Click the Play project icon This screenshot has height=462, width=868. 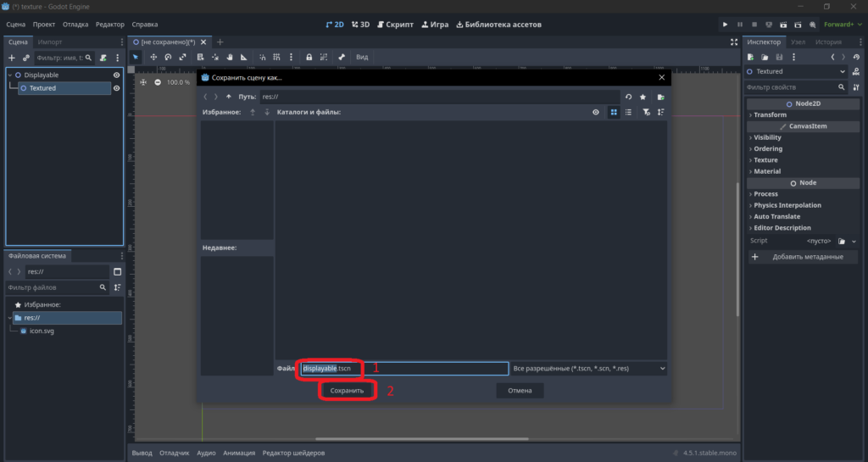point(725,25)
